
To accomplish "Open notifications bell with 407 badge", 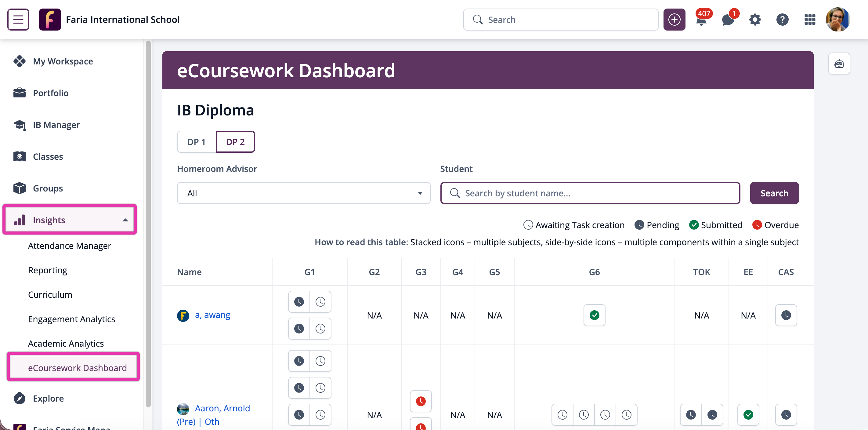I will [702, 19].
